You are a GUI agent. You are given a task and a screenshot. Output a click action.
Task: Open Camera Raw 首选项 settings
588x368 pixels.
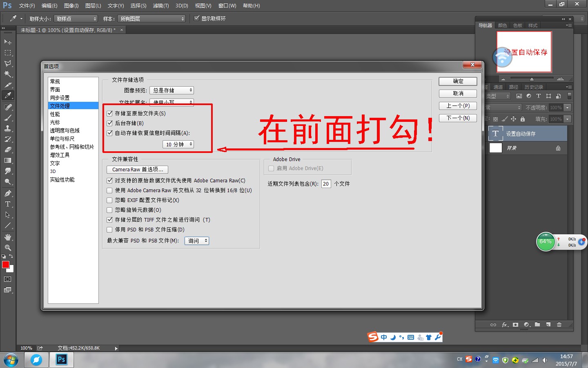[x=137, y=169]
